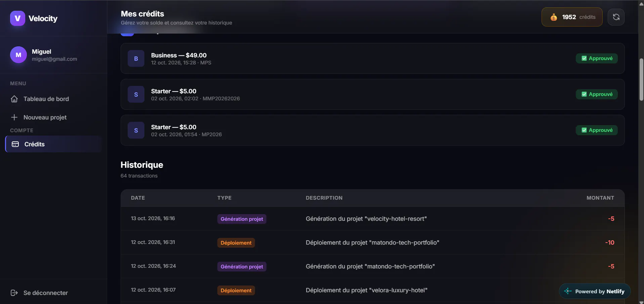Click the S icon of the MP2026 Starter purchase

(136, 131)
